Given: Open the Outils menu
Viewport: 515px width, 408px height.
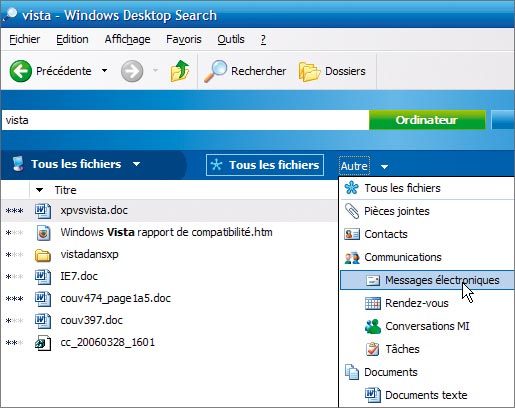Looking at the screenshot, I should pos(231,39).
